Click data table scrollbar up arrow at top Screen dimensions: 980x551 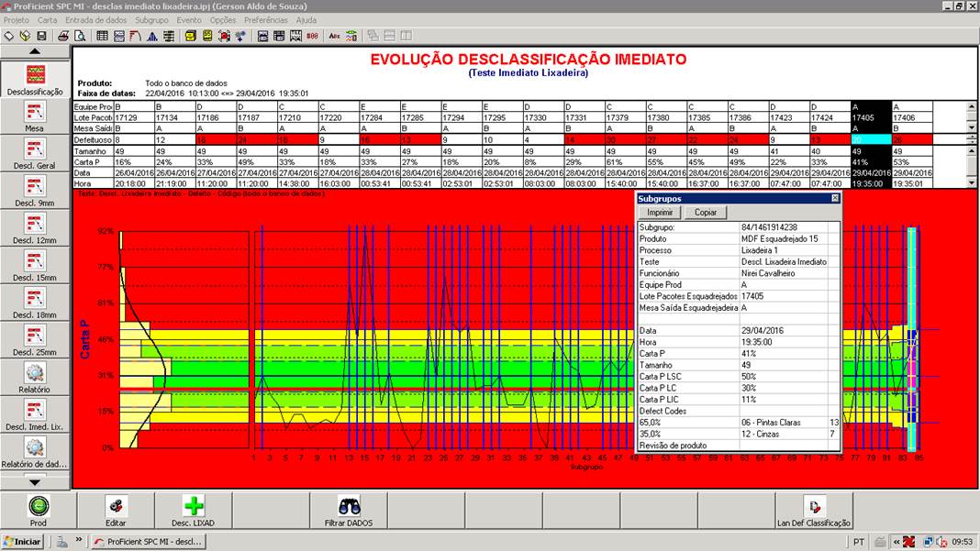click(x=972, y=107)
